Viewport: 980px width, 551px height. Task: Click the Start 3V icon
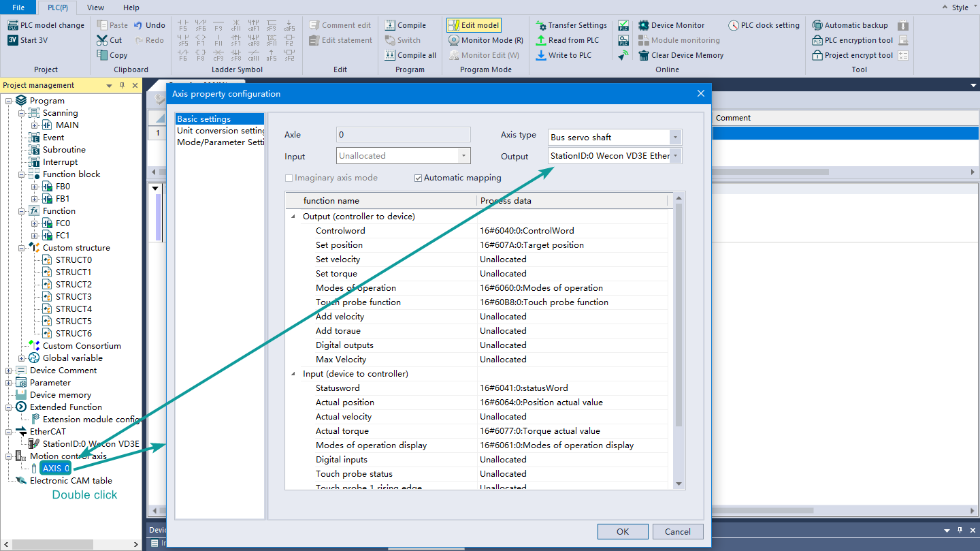coord(13,40)
